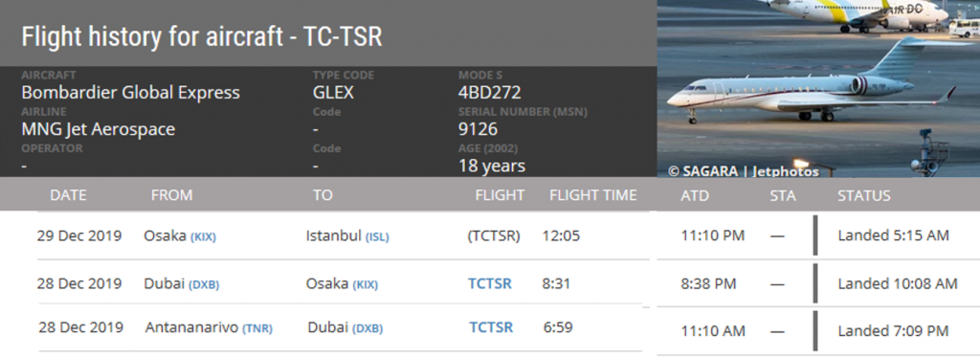Screen dimensions: 980x358
Task: Click the ATD column header
Action: pyautogui.click(x=695, y=195)
